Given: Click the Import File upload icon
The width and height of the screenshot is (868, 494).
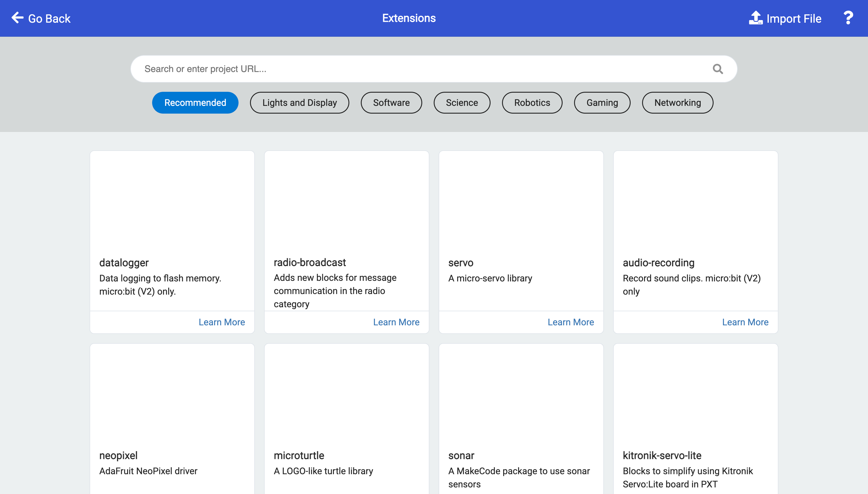Looking at the screenshot, I should 755,18.
